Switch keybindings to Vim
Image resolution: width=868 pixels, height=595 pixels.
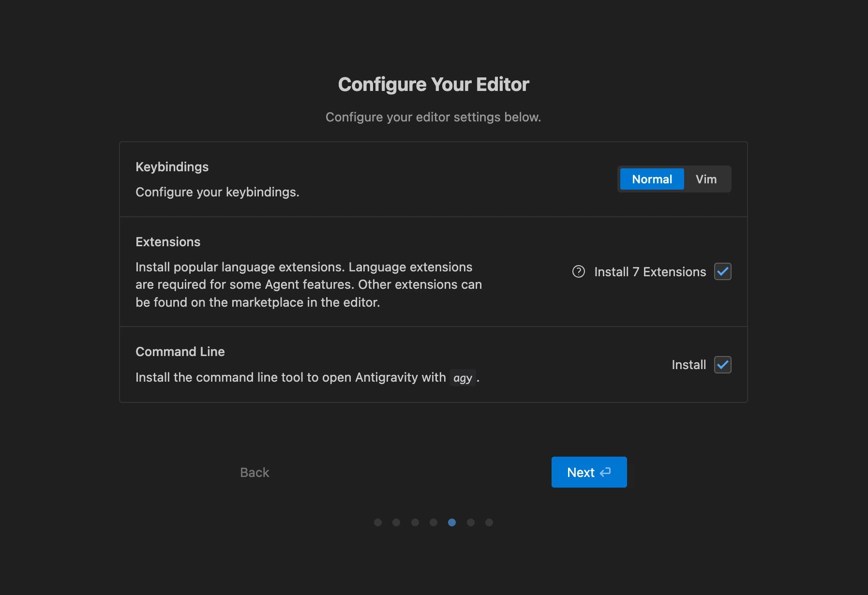706,179
